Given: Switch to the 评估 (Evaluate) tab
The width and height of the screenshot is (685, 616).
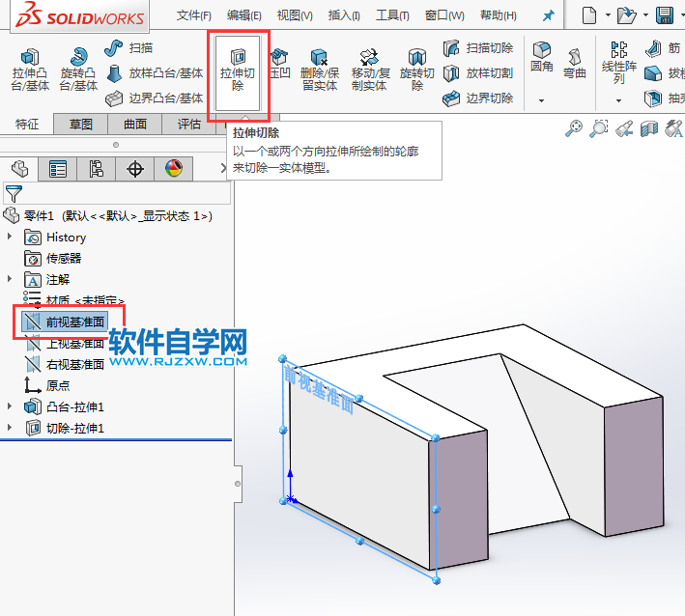Looking at the screenshot, I should tap(189, 125).
